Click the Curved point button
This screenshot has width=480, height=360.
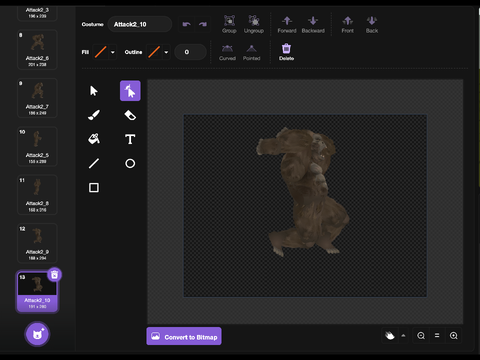point(227,52)
